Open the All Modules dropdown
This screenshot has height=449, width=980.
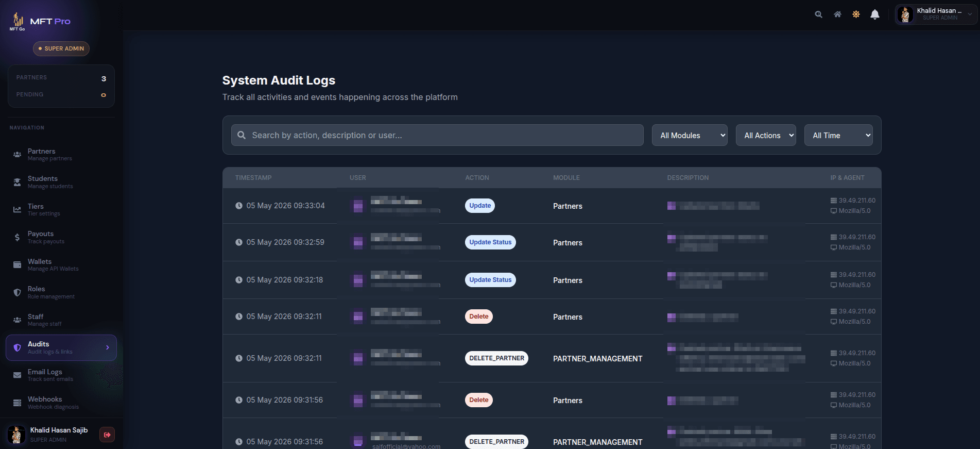[x=690, y=135]
